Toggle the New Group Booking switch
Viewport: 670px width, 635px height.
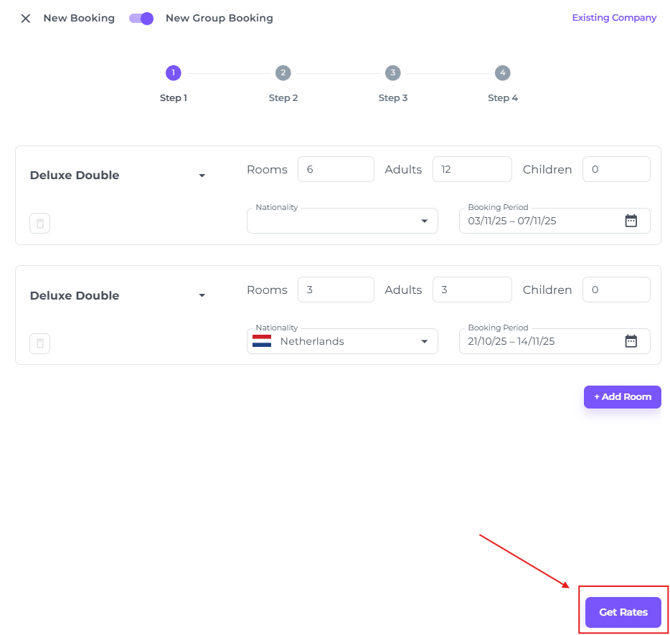(x=142, y=18)
